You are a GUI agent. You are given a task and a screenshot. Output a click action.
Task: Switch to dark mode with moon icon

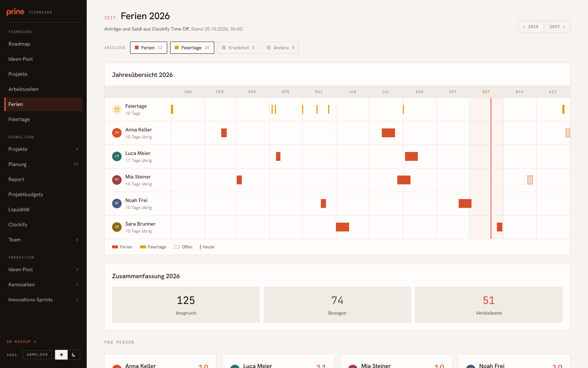[x=74, y=355]
